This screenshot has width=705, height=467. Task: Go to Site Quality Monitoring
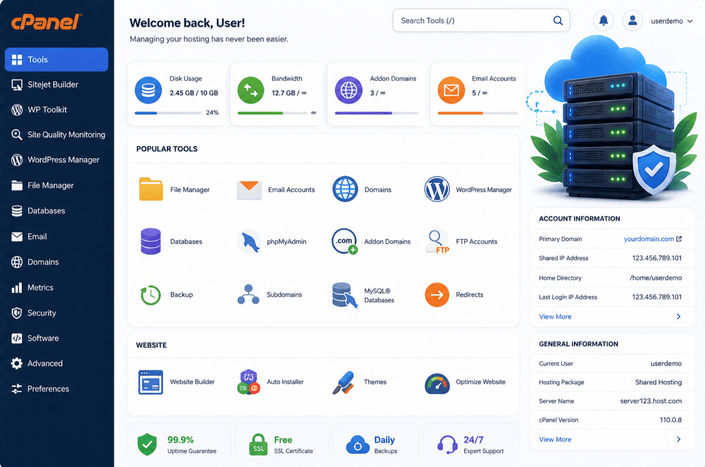(x=57, y=135)
